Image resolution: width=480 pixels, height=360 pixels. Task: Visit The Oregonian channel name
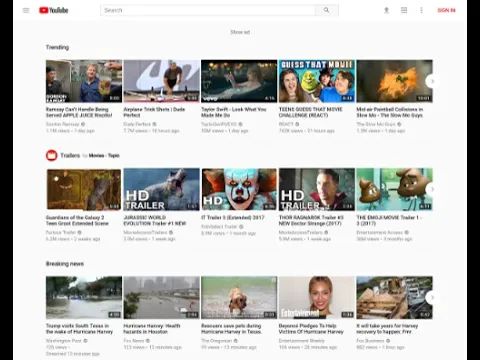click(x=217, y=341)
